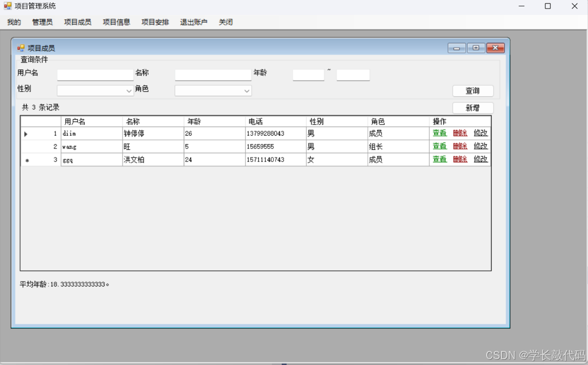Click phone cell 13799288043

tap(275, 134)
